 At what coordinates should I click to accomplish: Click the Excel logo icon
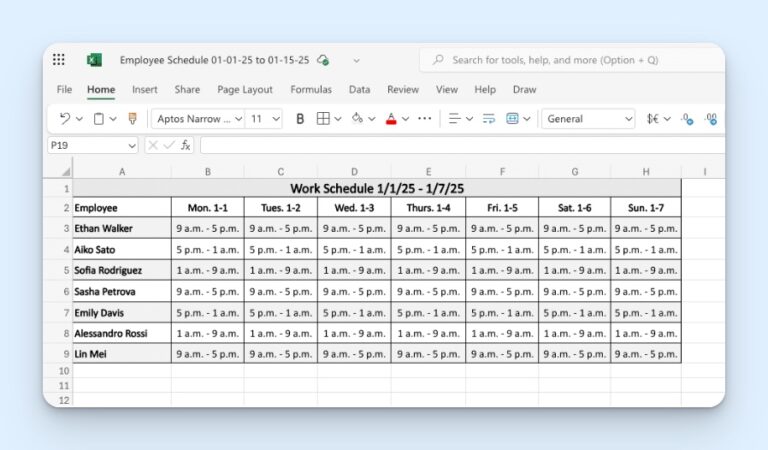[x=94, y=60]
